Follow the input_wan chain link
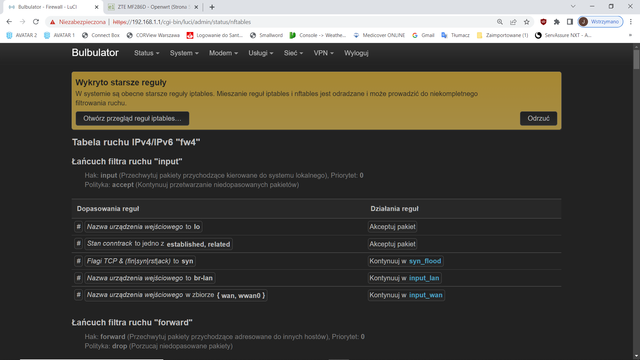Viewport: 640px width, 360px height. [x=426, y=295]
